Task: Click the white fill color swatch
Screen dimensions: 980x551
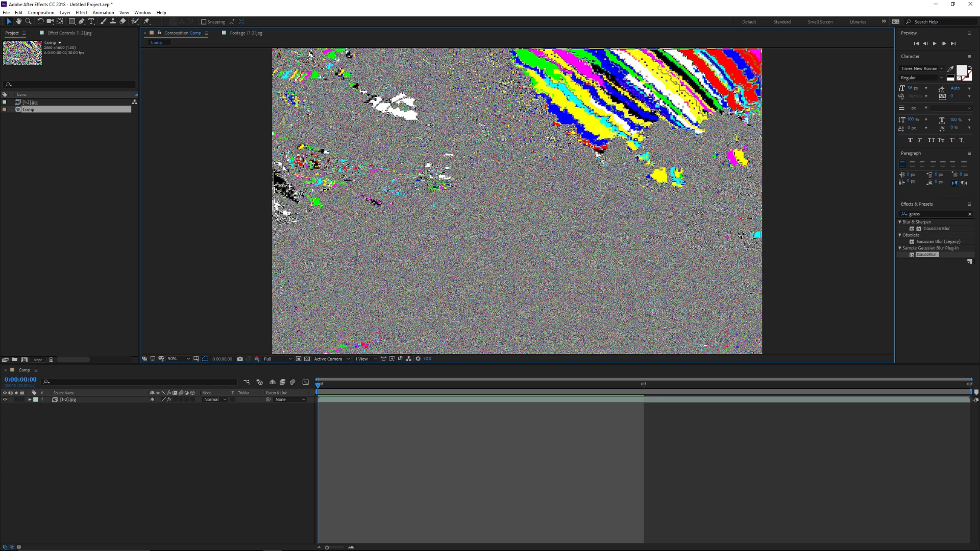Action: [961, 70]
